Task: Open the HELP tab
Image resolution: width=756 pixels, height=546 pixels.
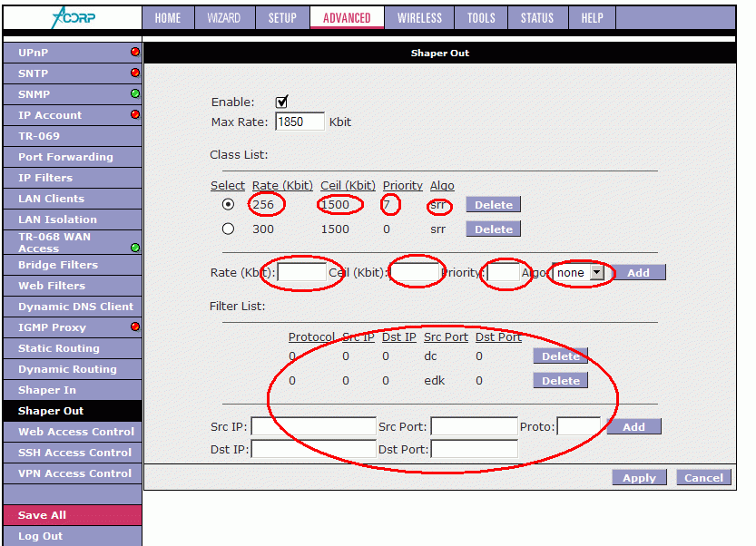Action: (x=592, y=18)
